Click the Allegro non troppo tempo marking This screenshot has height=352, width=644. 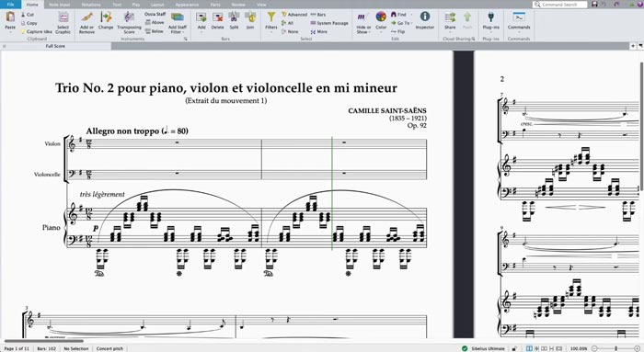coord(137,131)
